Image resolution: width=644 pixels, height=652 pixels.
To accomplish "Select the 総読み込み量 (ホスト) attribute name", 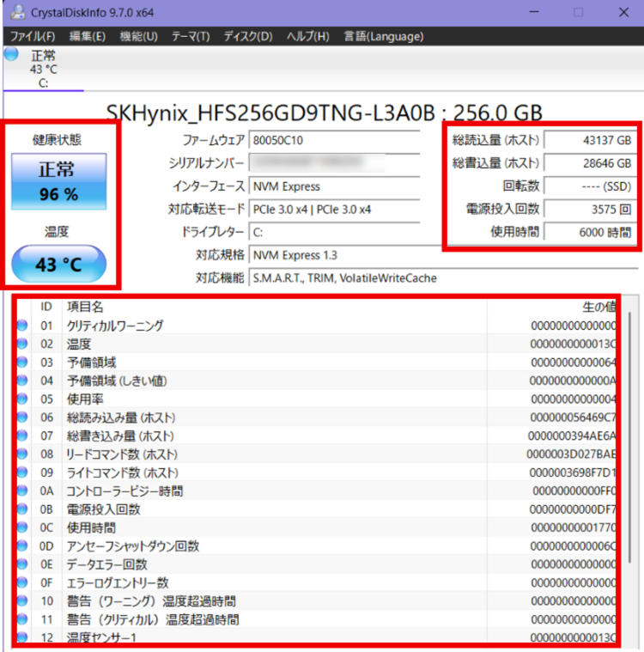I will (121, 417).
